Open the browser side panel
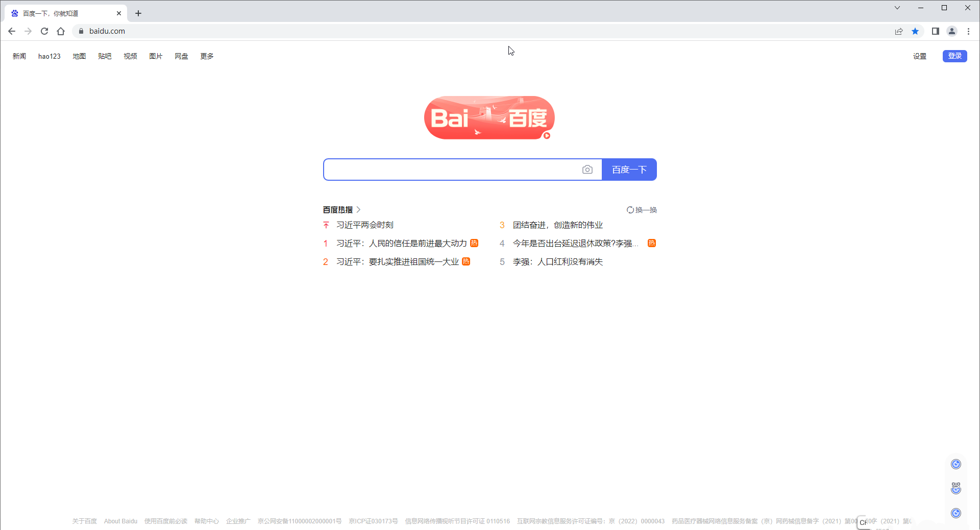The image size is (980, 530). [936, 31]
